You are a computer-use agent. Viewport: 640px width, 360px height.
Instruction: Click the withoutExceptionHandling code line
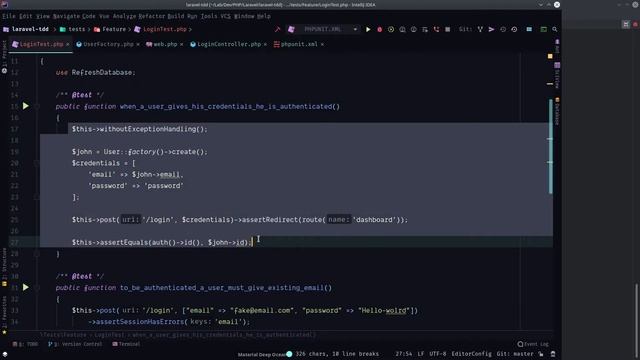[140, 129]
